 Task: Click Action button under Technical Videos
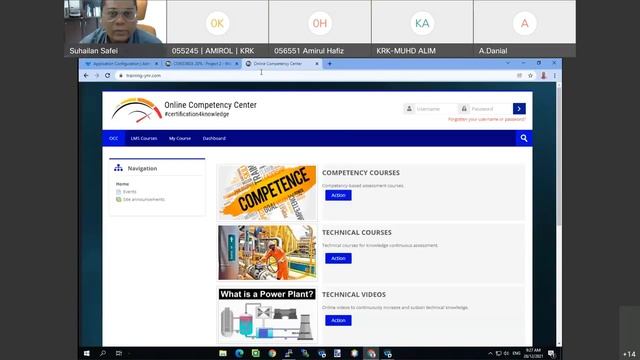click(338, 320)
